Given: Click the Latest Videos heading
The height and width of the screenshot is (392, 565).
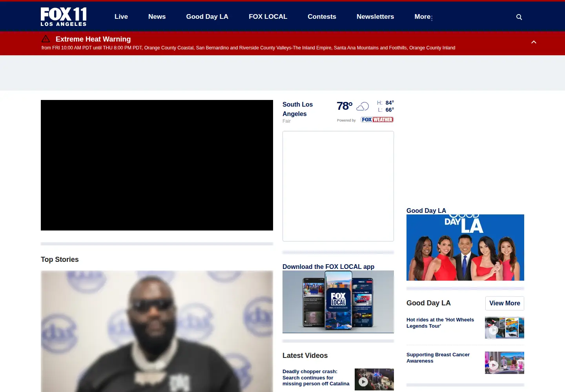Looking at the screenshot, I should (305, 356).
